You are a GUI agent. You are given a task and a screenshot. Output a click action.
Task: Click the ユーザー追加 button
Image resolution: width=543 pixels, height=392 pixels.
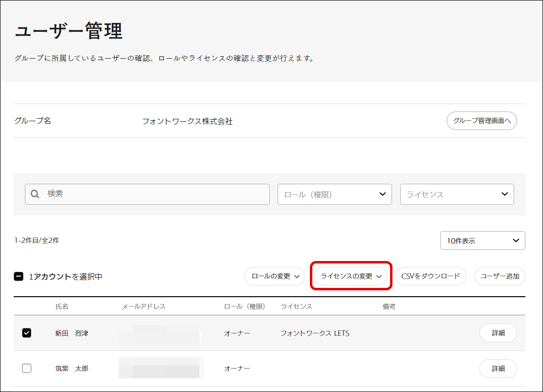500,276
